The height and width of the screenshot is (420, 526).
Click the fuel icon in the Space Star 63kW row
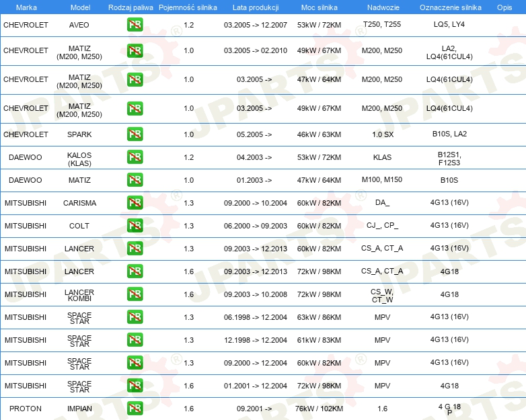click(x=135, y=317)
